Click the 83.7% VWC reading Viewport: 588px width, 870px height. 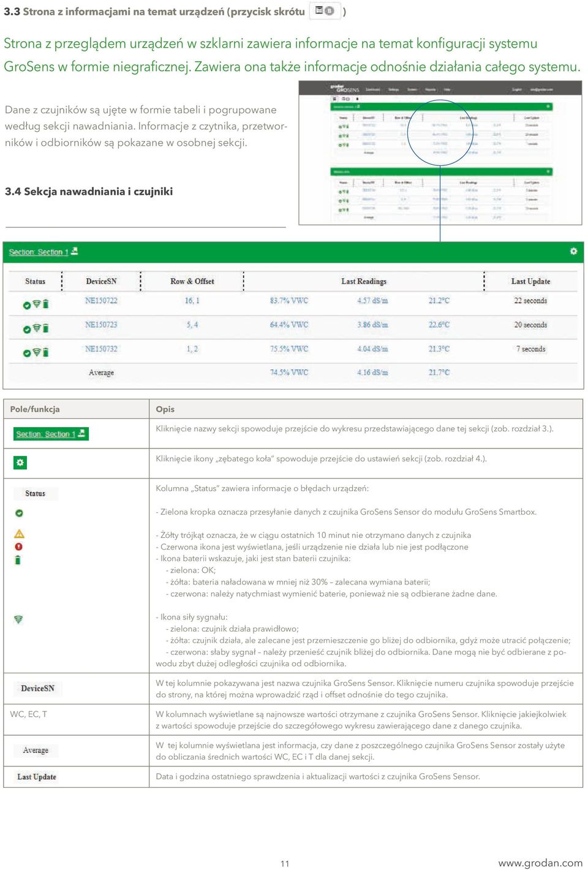[289, 301]
